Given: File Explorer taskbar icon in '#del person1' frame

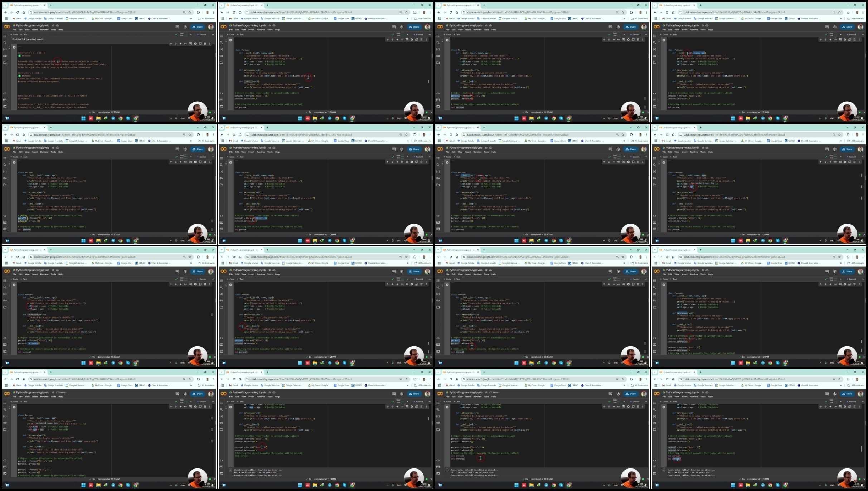Looking at the screenshot, I should (315, 485).
